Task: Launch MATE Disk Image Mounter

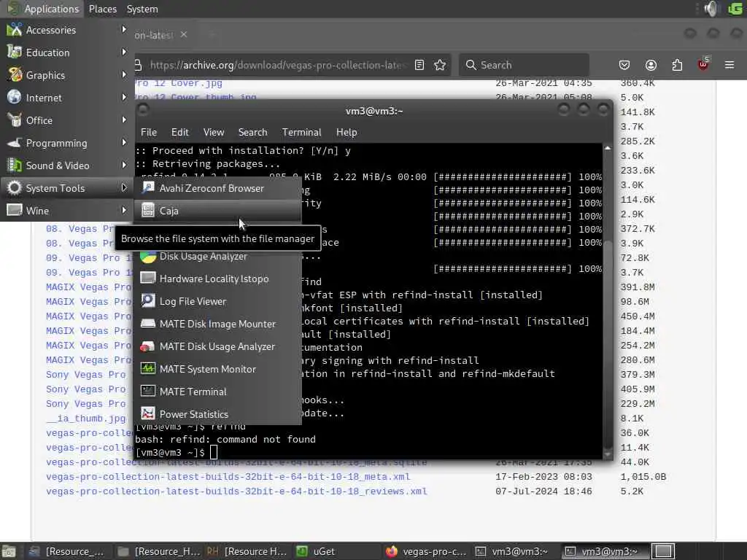Action: [x=218, y=324]
